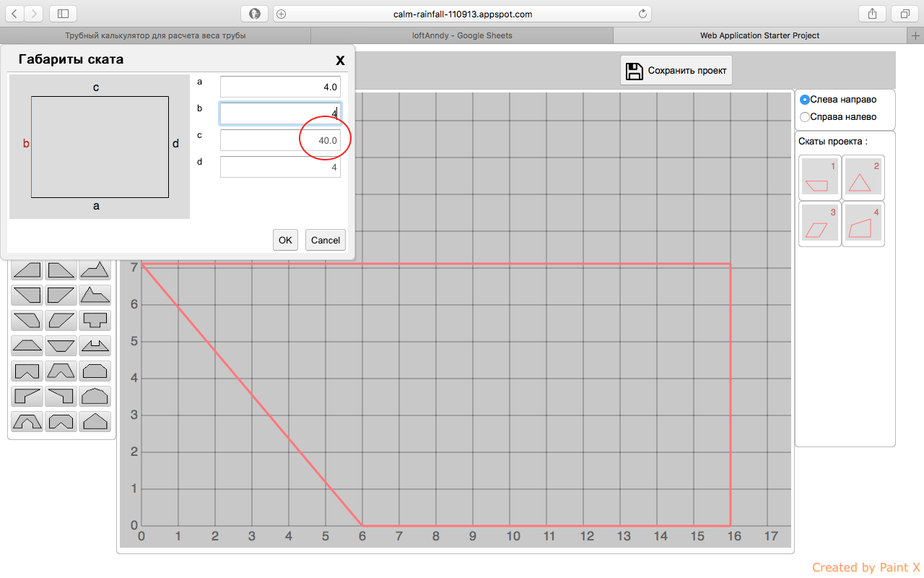Select trapezoid with house-shaped bottom cutout
This screenshot has height=578, width=924.
pos(27,421)
